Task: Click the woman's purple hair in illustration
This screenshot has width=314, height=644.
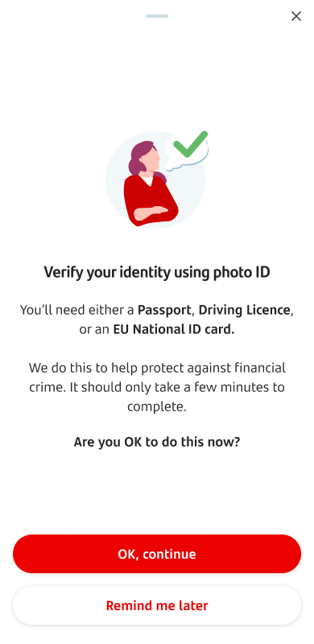Action: click(140, 158)
